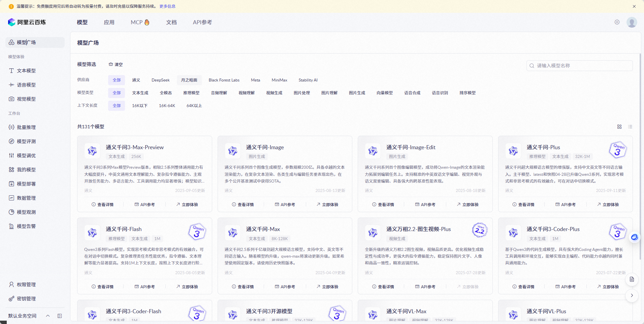The image size is (644, 324).
Task: Click the 通义千问-Max model icon
Action: tap(232, 233)
